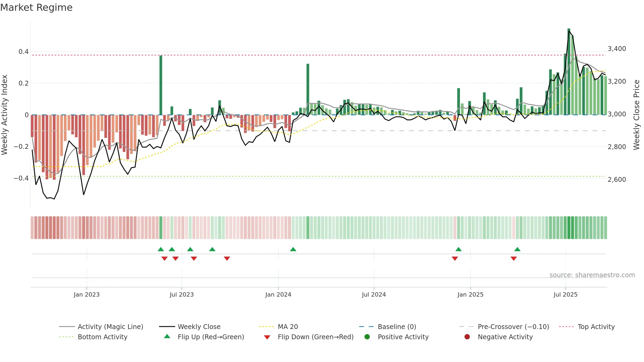Click the Negative Activity legend label
Screen dimensions: 644x362
click(505, 337)
